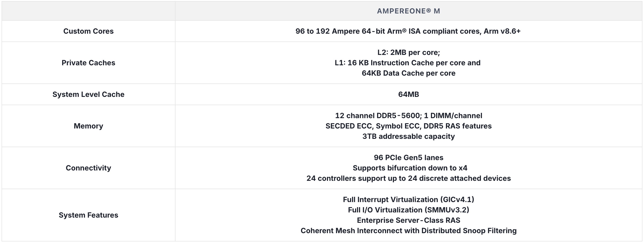Click the Supports bifurcation down to x4 line
The image size is (644, 243).
pyautogui.click(x=410, y=168)
